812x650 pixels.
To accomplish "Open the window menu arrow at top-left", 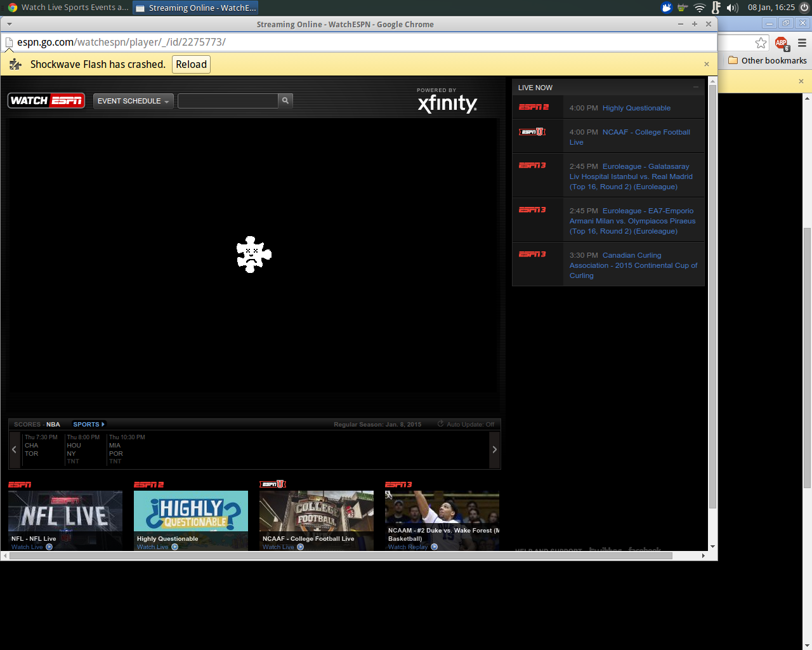I will [9, 24].
